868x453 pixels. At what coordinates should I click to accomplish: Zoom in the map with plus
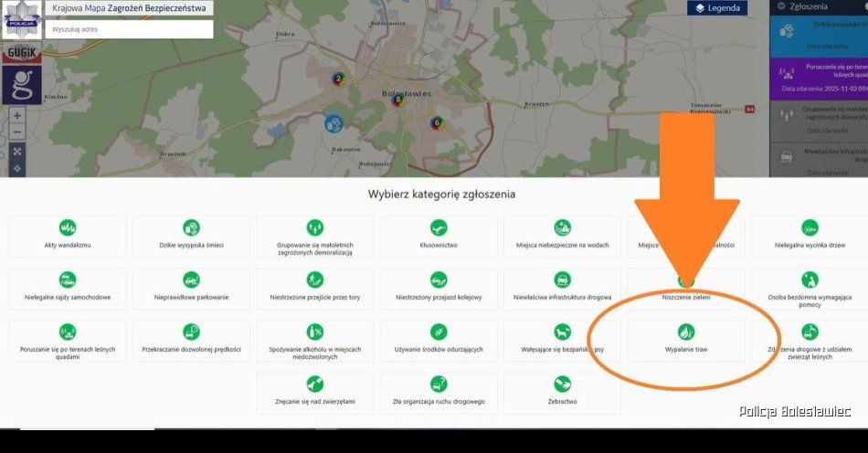17,116
